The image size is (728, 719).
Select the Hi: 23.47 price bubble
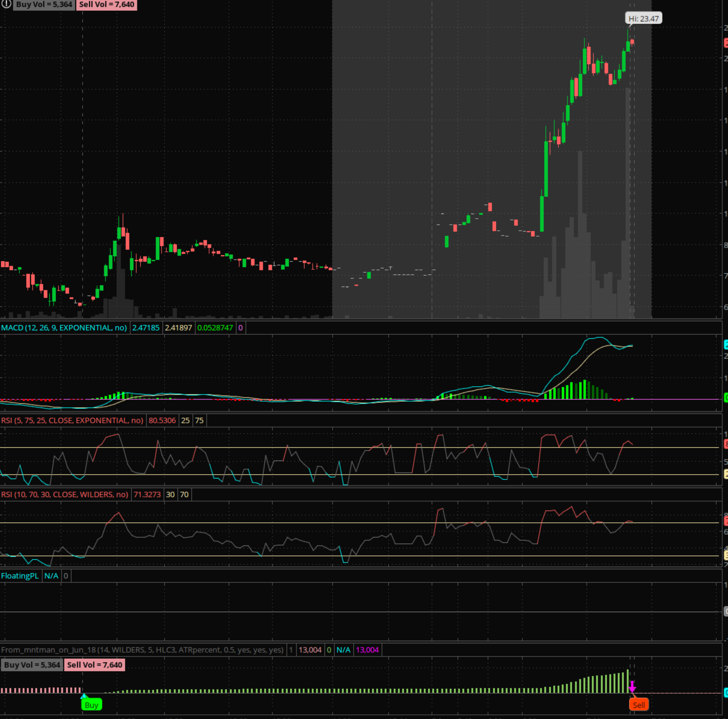(643, 18)
